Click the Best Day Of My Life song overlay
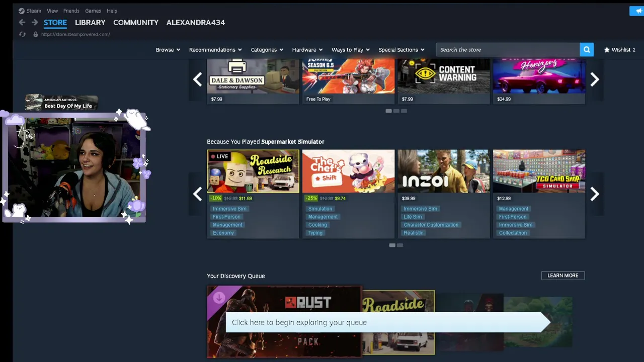Screen dimensions: 644x362 [61, 103]
